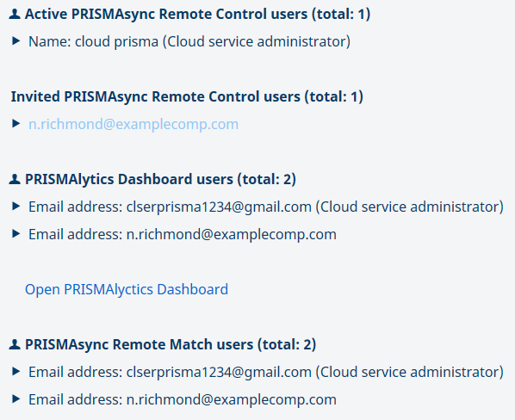Expand clserprisma1234 entry under Remote Match users
Image resolution: width=515 pixels, height=420 pixels.
[x=16, y=372]
